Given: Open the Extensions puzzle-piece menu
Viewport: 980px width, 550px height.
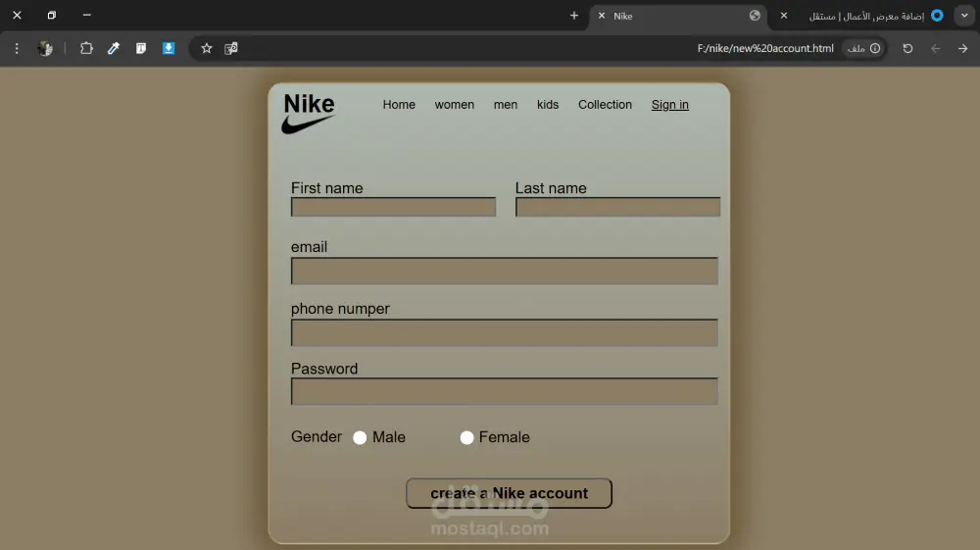Looking at the screenshot, I should pyautogui.click(x=86, y=48).
